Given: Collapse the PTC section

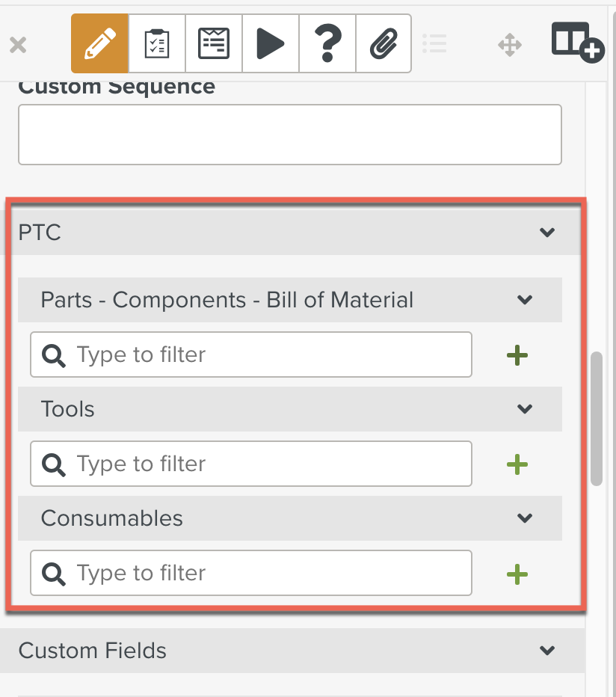Looking at the screenshot, I should [x=547, y=233].
